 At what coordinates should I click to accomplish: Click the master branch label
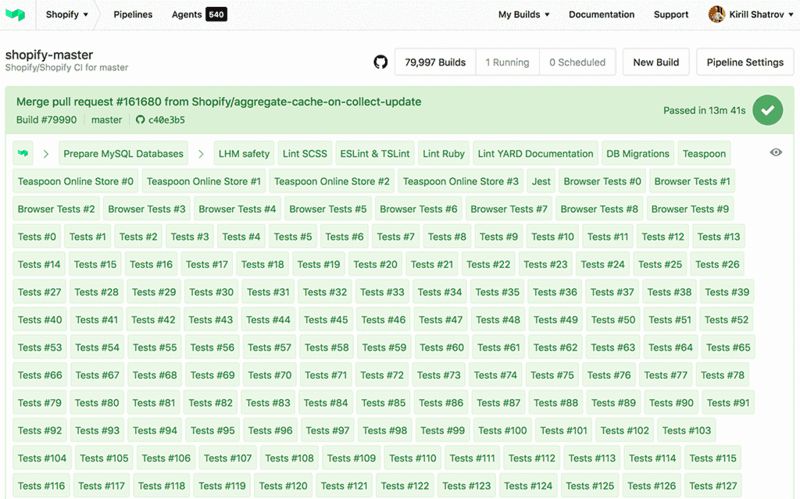pos(107,120)
